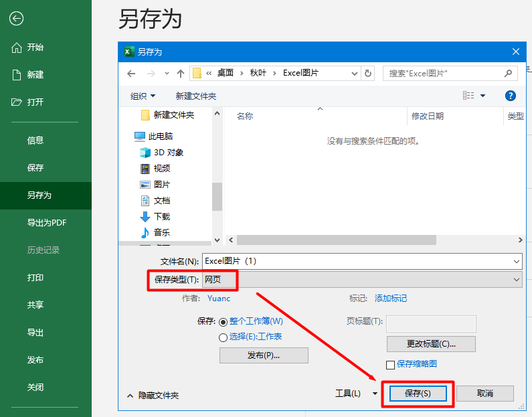Click navigation pane scroll down arrow
Image resolution: width=532 pixels, height=417 pixels.
click(217, 240)
